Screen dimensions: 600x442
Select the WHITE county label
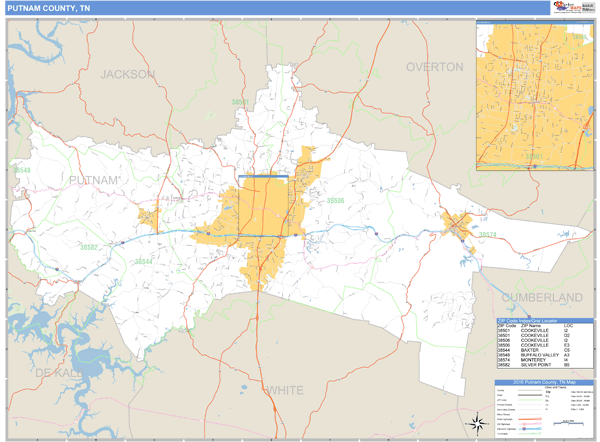(x=284, y=389)
